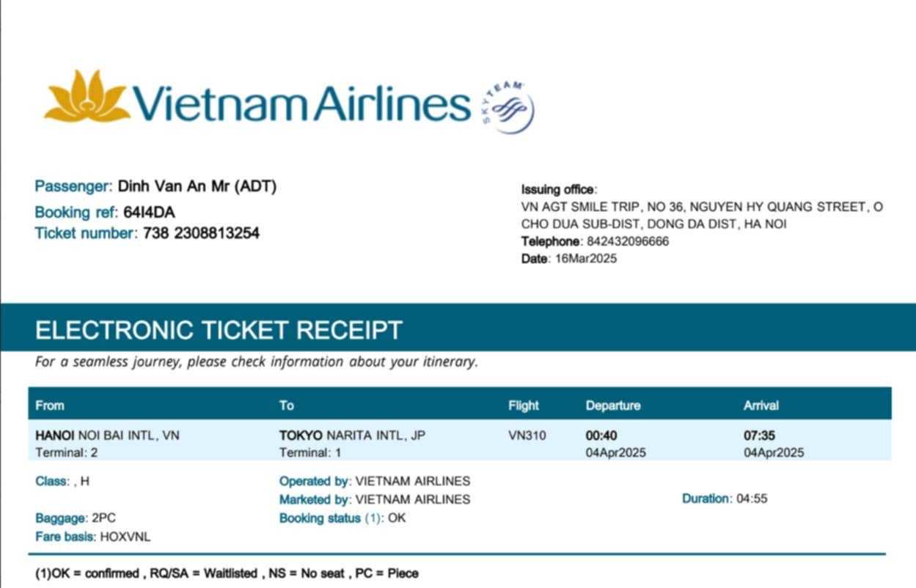Select the fare basis code HOXVNL

tap(125, 537)
